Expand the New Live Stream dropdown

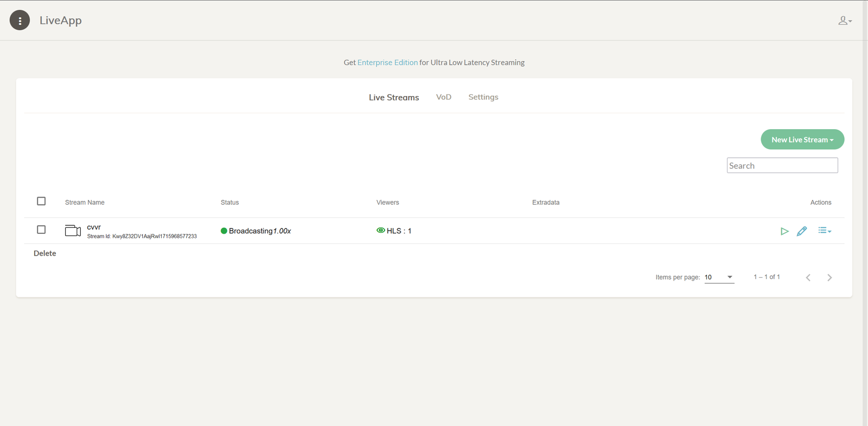(x=802, y=139)
